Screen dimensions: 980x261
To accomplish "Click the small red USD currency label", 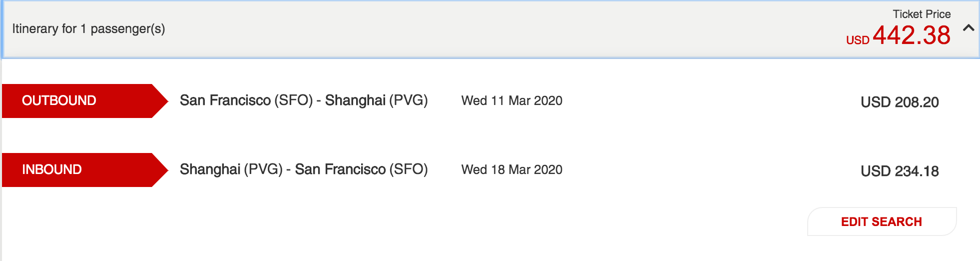I will 858,40.
